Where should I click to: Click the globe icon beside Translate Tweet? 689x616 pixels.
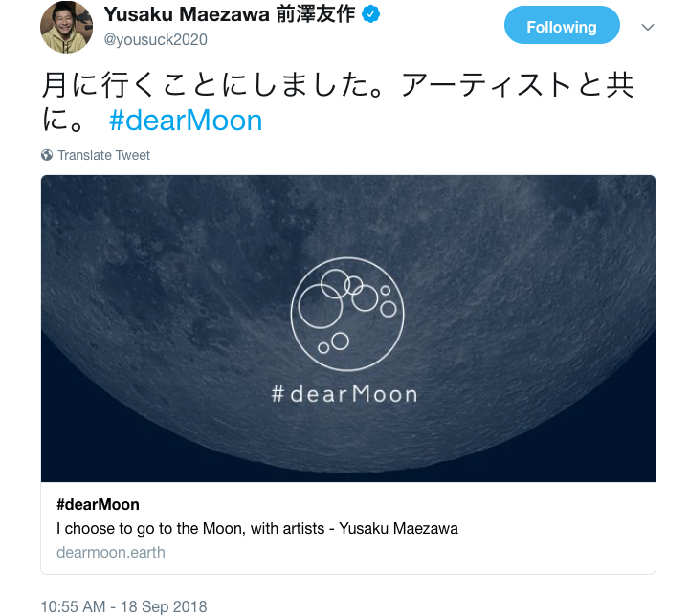pyautogui.click(x=47, y=155)
